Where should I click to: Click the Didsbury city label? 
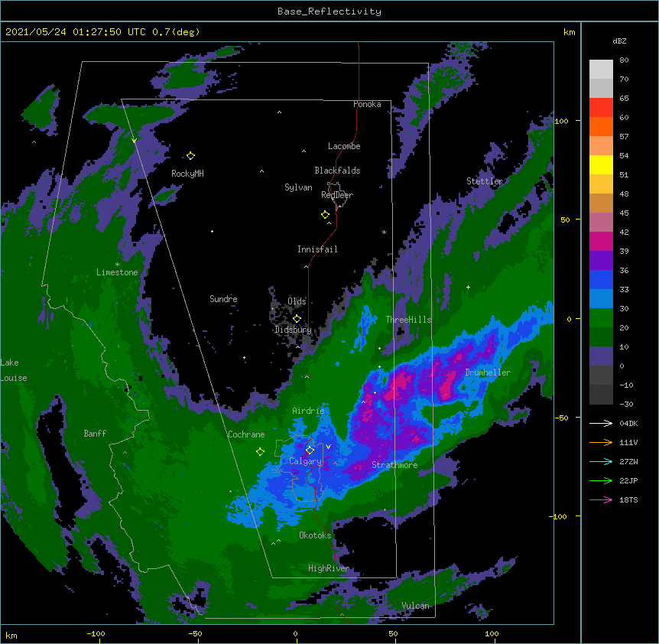click(x=294, y=330)
